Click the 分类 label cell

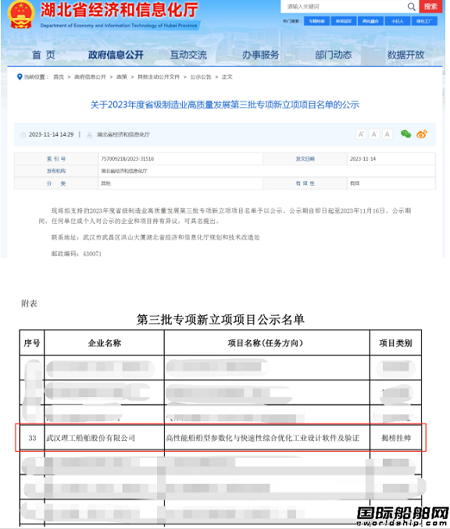click(56, 184)
